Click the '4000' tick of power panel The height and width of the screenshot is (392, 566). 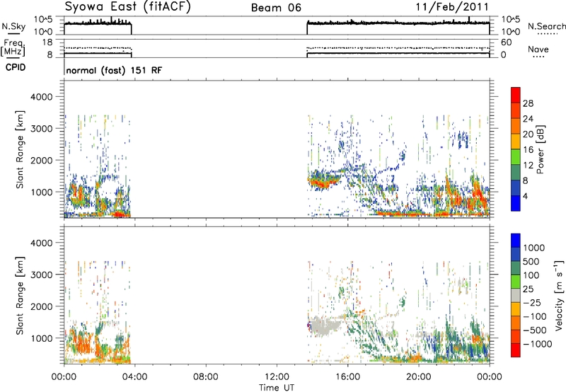pyautogui.click(x=41, y=97)
